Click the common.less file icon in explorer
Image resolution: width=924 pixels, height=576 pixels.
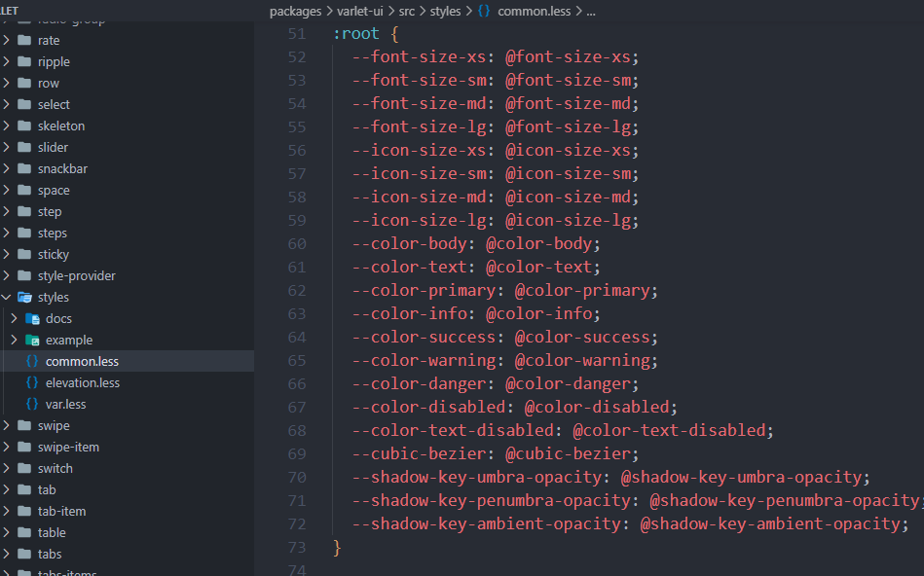(32, 361)
